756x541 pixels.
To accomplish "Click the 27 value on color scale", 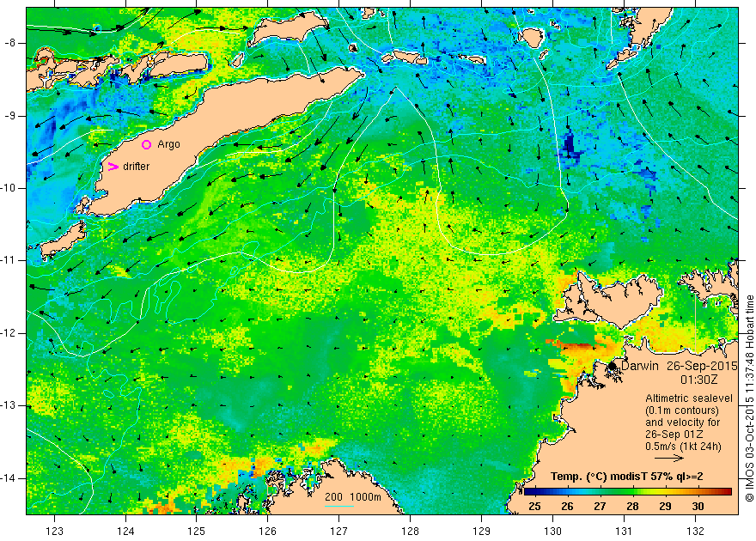I will click(600, 507).
